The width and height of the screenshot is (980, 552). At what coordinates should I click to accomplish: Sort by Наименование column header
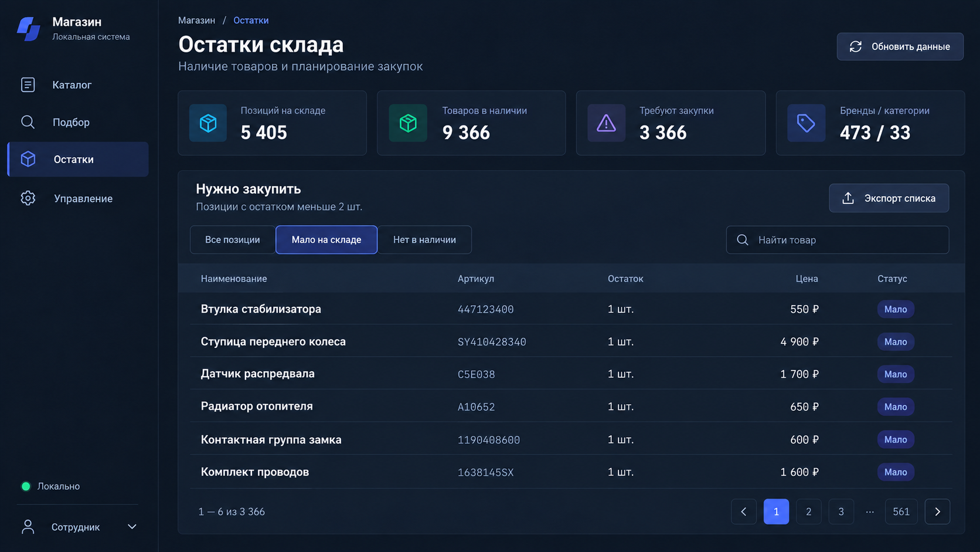[x=234, y=279]
